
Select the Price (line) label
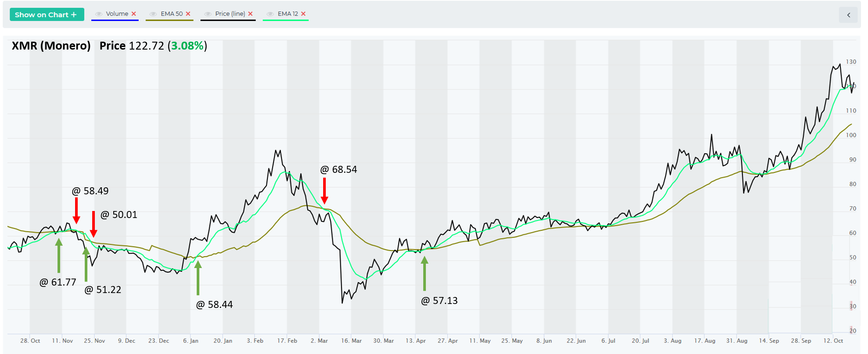tap(230, 14)
